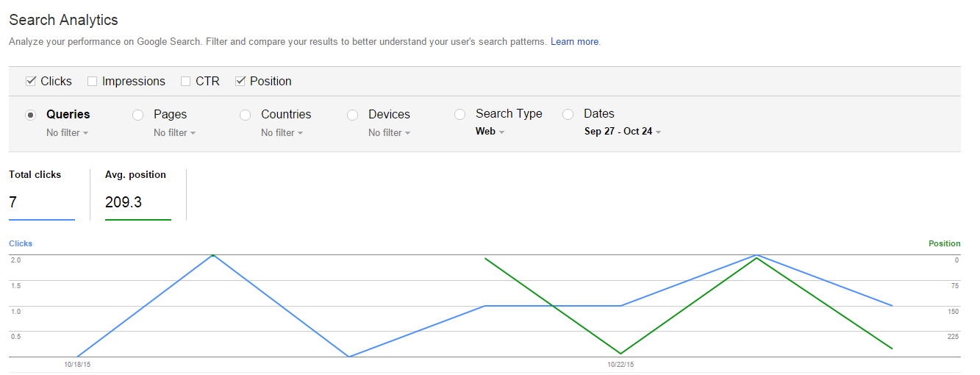This screenshot has width=980, height=375.
Task: Uncheck the Clicks checkbox
Action: click(31, 81)
